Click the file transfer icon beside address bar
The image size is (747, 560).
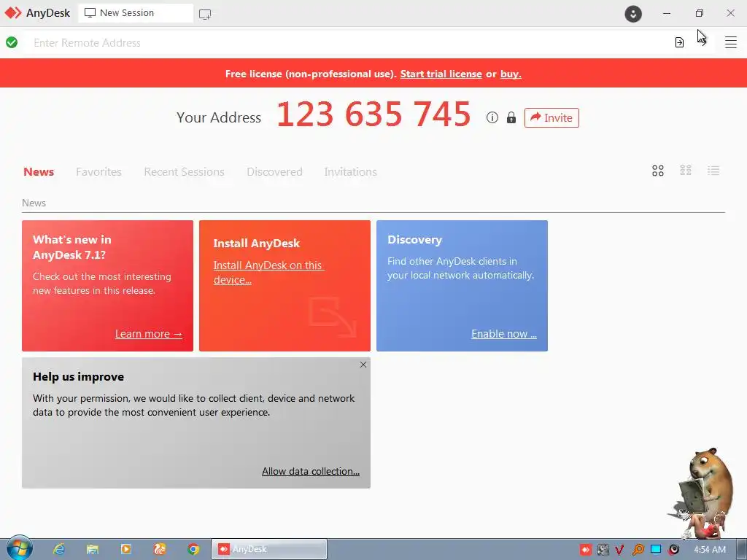click(x=679, y=42)
